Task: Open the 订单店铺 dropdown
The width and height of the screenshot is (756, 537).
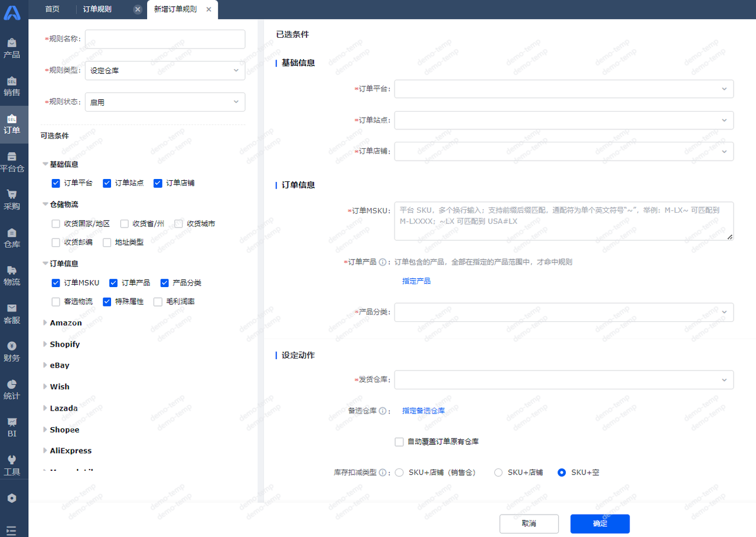Action: (x=564, y=151)
